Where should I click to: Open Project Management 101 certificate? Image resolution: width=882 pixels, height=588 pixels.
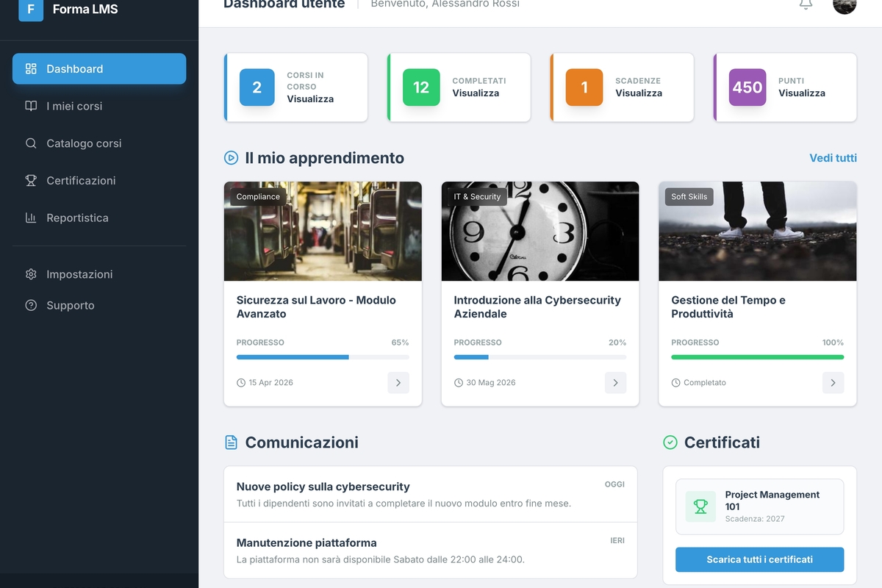[x=759, y=506]
